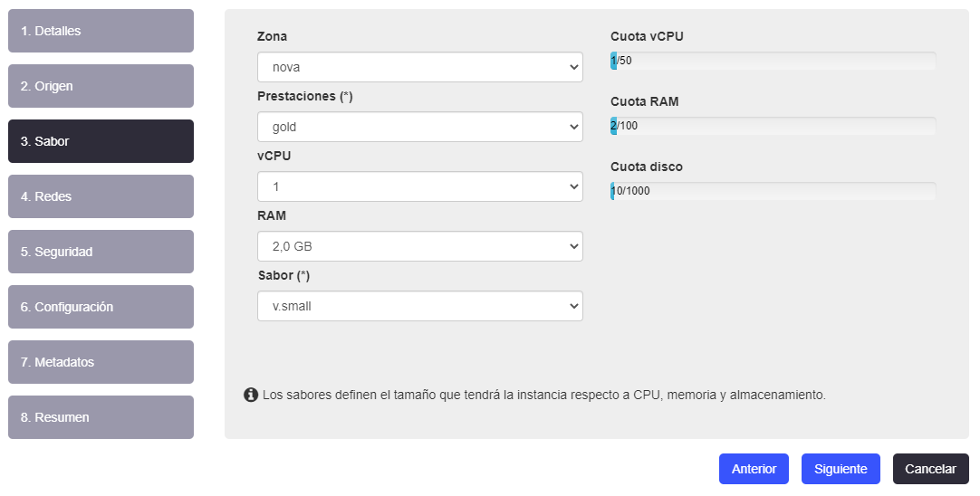
Task: Open the 6. Configuración step
Action: [101, 307]
